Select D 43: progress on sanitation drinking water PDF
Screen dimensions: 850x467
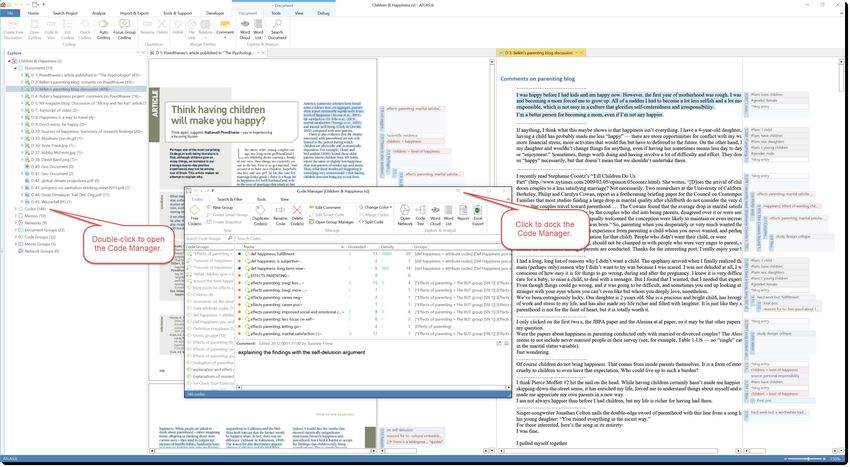pyautogui.click(x=78, y=188)
